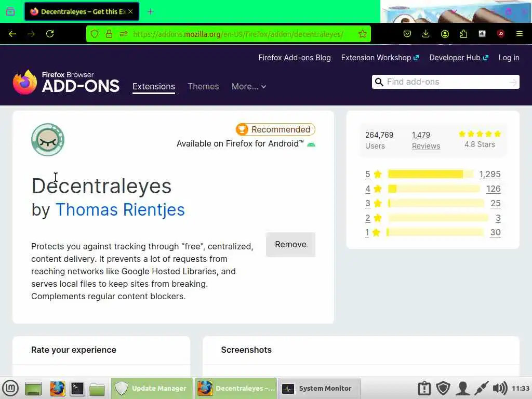Open the tracking protection shield in the address bar
The image size is (532, 399).
point(95,34)
